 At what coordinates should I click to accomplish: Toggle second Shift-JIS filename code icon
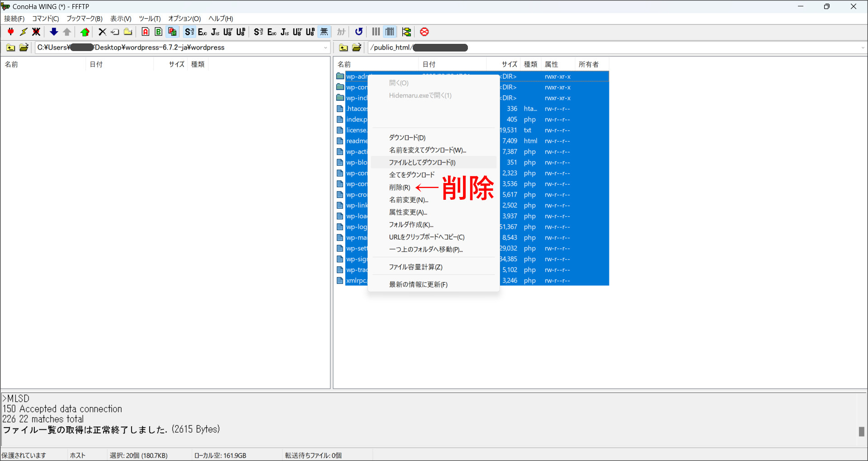point(259,32)
